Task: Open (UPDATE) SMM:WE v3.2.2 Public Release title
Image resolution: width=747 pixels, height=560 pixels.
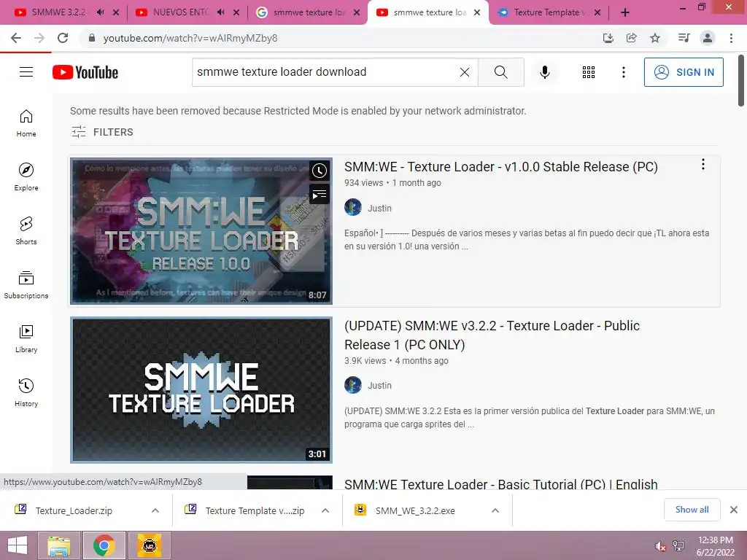Action: coord(492,335)
